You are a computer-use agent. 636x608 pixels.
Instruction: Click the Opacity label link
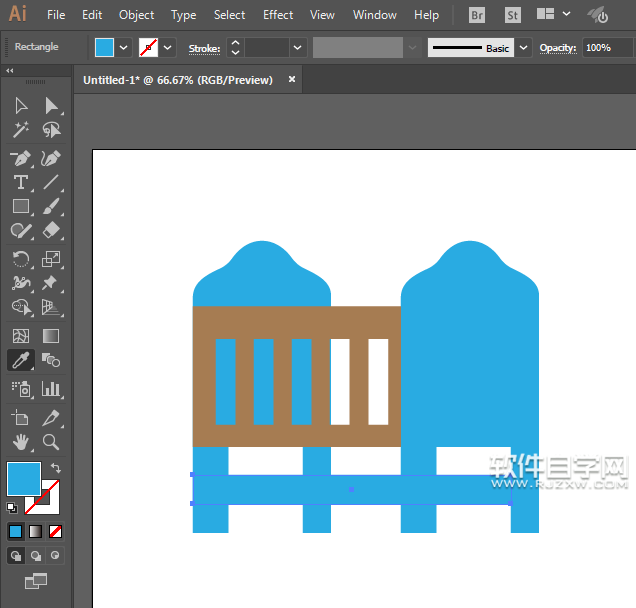(x=558, y=48)
